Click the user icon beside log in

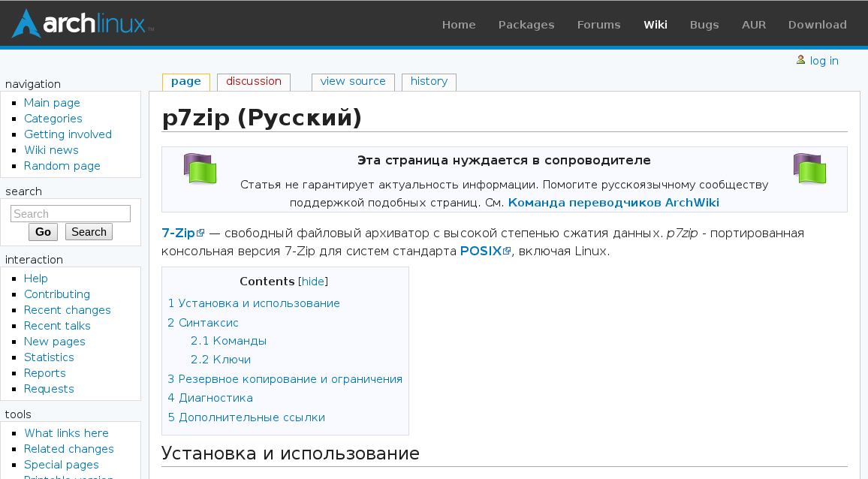800,60
